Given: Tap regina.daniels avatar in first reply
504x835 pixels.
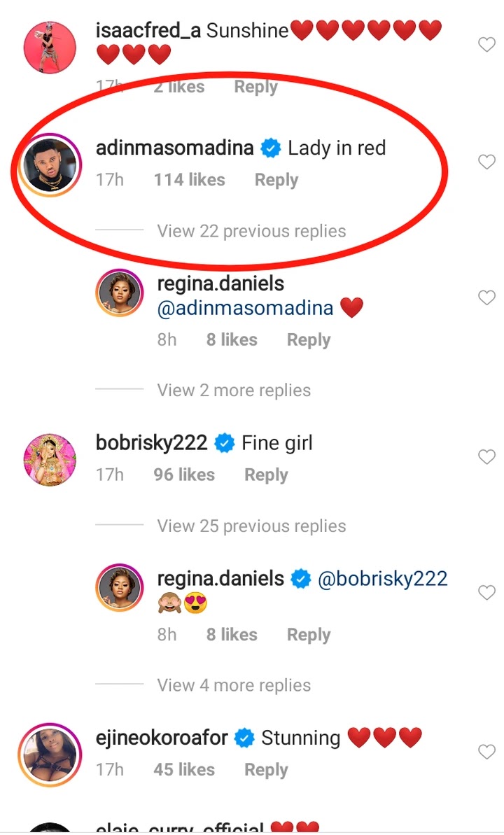Looking at the screenshot, I should pos(123,295).
